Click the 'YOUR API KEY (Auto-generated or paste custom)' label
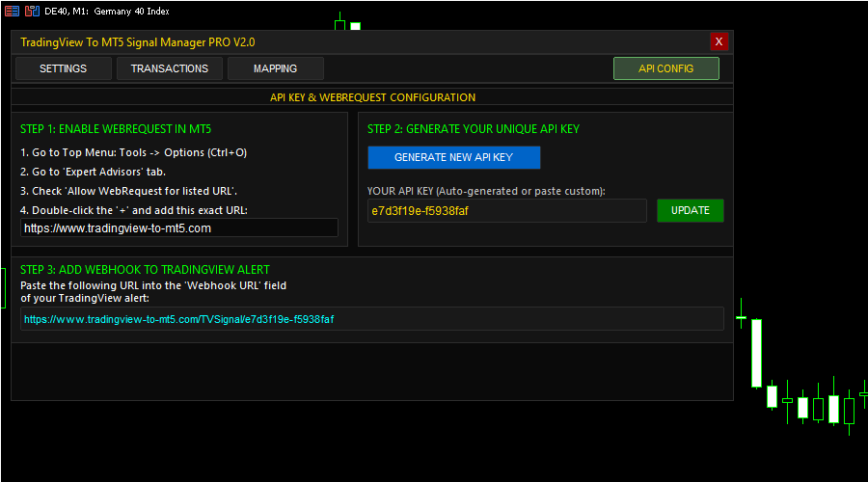This screenshot has width=868, height=482. pyautogui.click(x=486, y=192)
